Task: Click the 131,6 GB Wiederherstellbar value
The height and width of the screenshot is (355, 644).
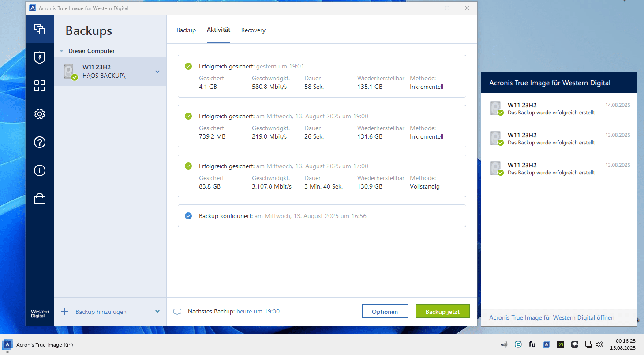Action: (x=370, y=136)
